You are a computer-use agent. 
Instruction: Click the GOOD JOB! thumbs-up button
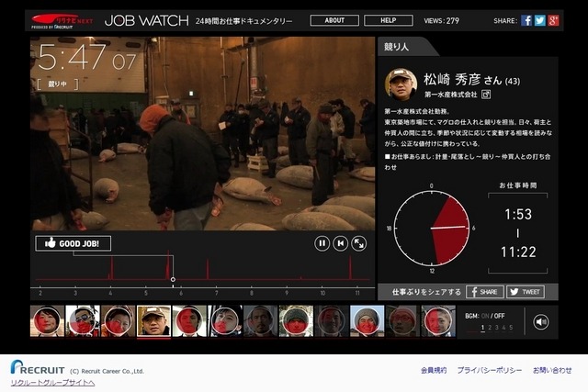point(73,243)
